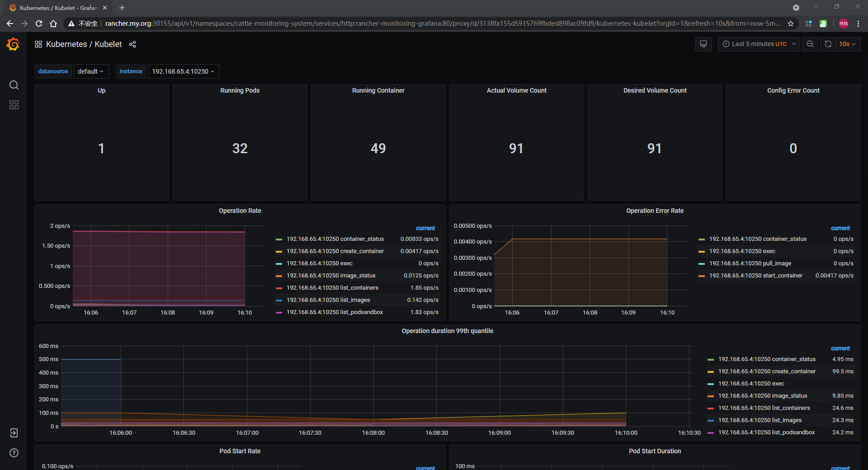Open the instance 192.168.65.4:10250 dropdown
This screenshot has height=470, width=868.
click(x=183, y=71)
